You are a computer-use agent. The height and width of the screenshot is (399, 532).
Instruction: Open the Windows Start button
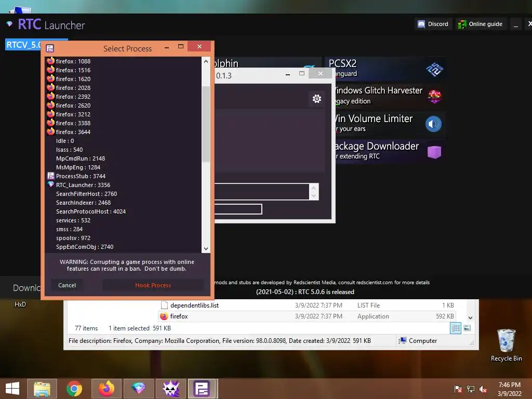pyautogui.click(x=12, y=389)
